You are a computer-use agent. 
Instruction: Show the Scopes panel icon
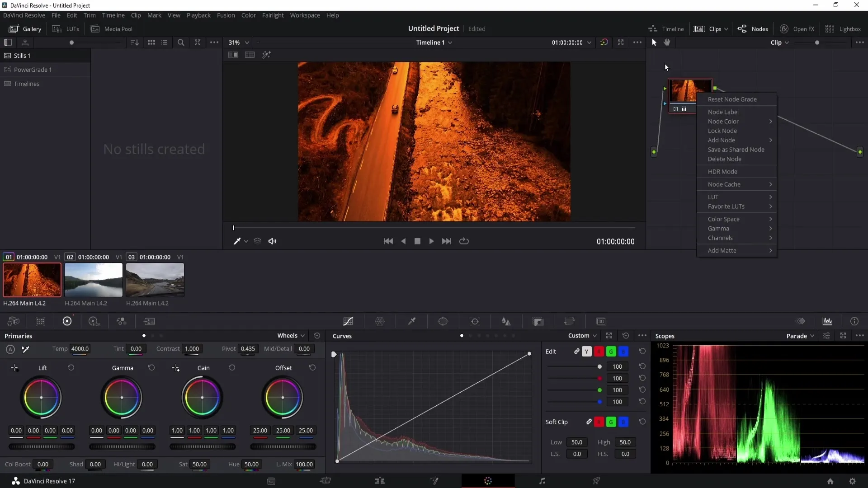point(827,321)
